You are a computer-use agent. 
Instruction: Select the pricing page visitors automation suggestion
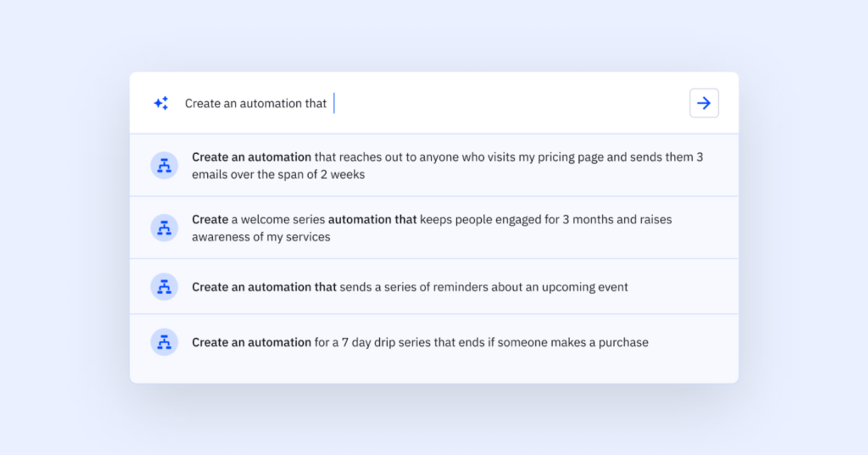[447, 157]
